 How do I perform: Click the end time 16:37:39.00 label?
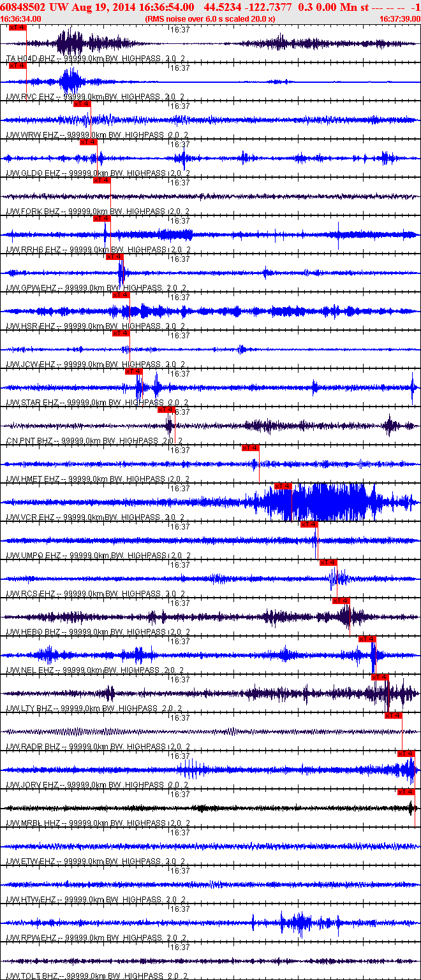tap(399, 19)
